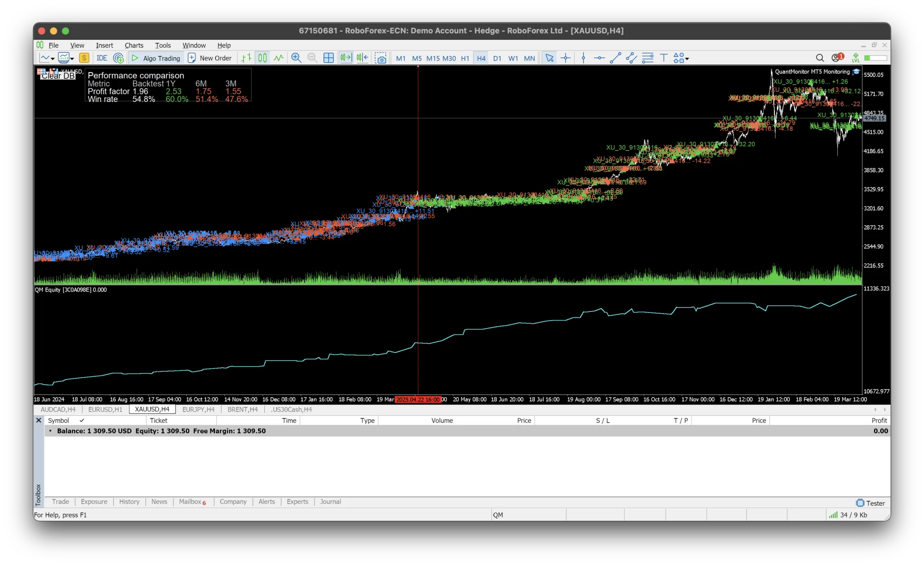Screen dimensions: 924x565
Task: Switch chart to candlestick display mode
Action: [262, 58]
